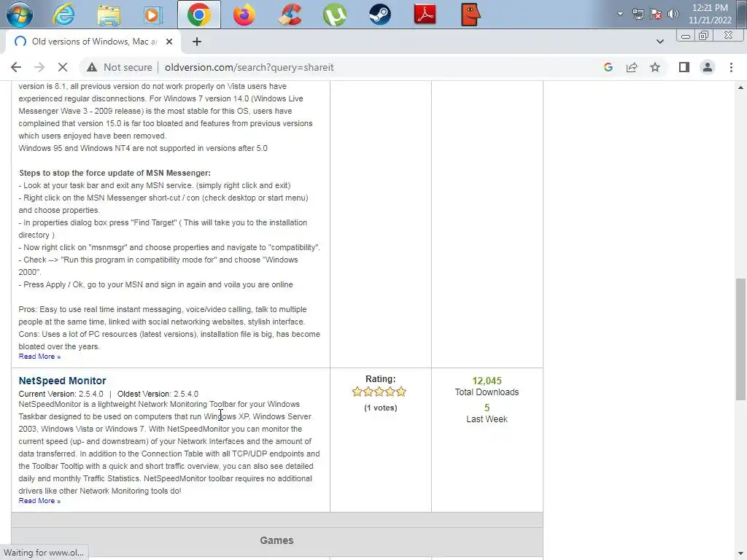Read More about NetSpeed Monitor
The height and width of the screenshot is (560, 747).
(x=39, y=500)
